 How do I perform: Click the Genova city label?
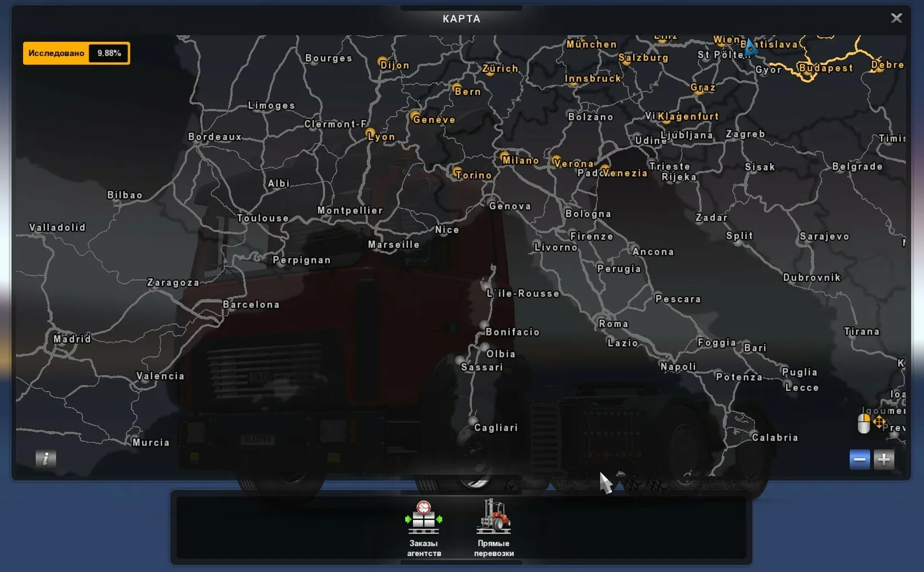(x=510, y=206)
